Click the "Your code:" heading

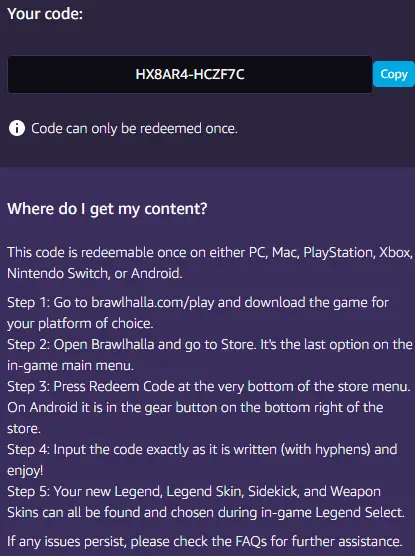click(45, 14)
